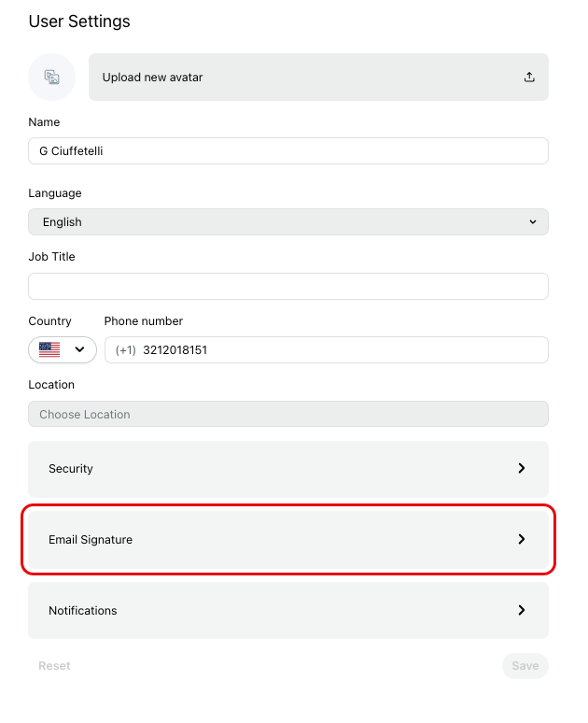Open the English language selector

[x=288, y=221]
